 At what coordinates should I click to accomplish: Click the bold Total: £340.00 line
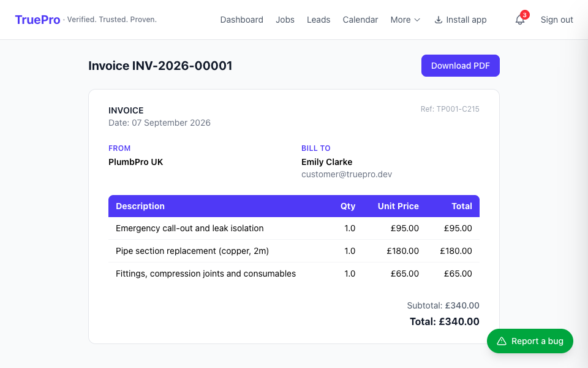pos(445,321)
